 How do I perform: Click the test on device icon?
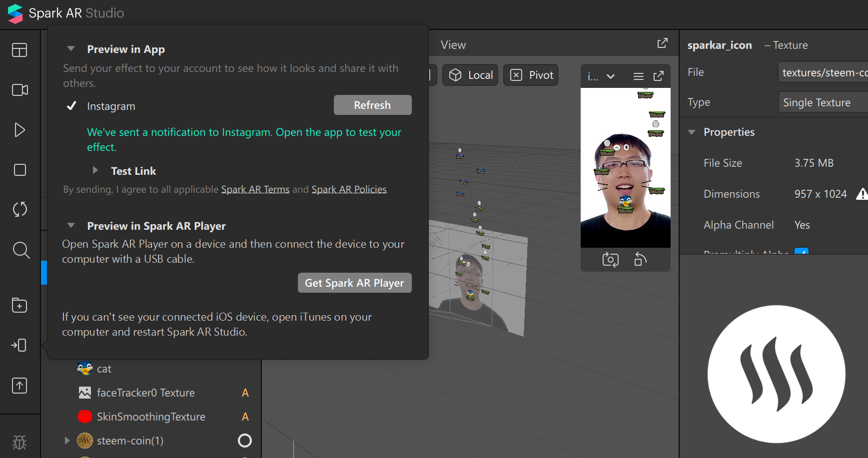(x=19, y=345)
